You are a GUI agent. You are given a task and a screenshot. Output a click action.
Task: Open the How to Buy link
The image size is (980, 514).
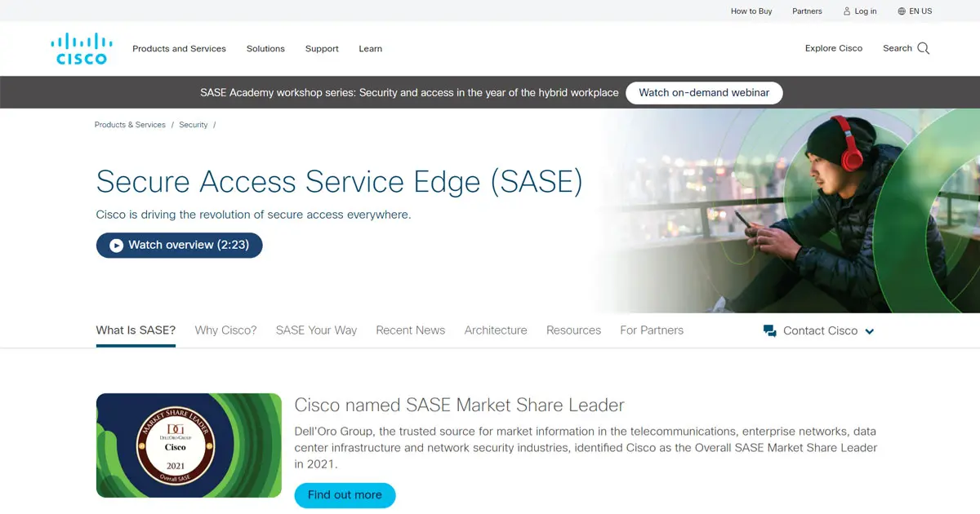751,11
